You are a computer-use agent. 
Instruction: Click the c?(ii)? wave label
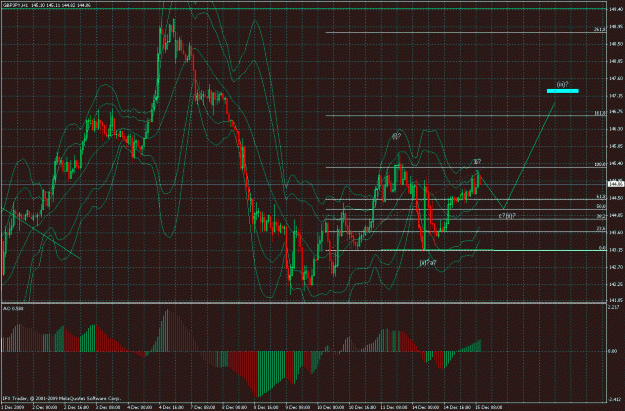[x=507, y=216]
